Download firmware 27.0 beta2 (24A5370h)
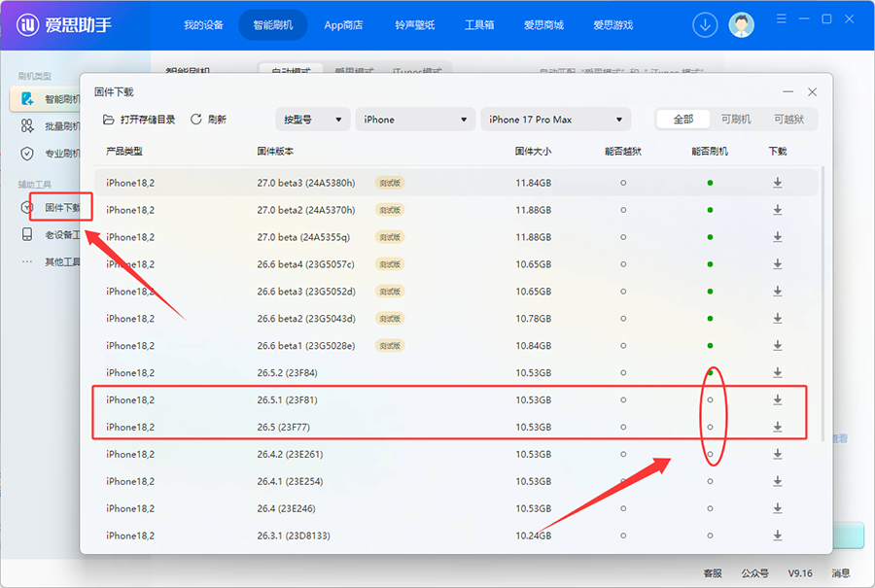This screenshot has width=875, height=588. click(778, 210)
